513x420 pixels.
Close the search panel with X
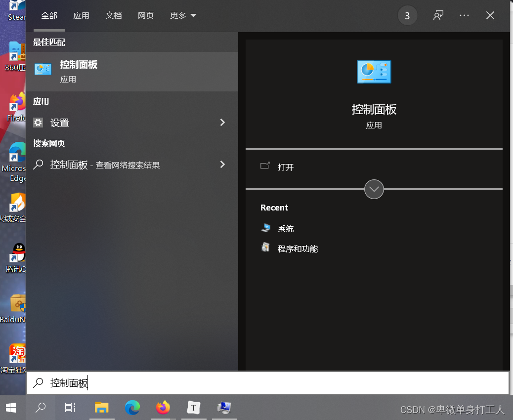pyautogui.click(x=490, y=15)
